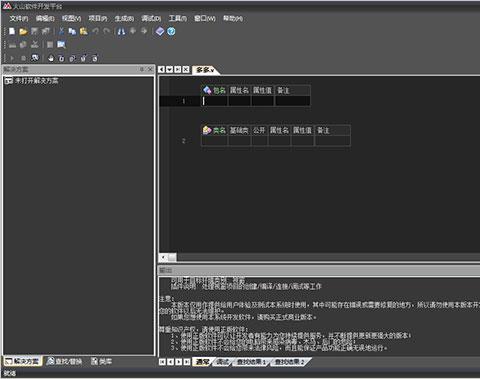The height and width of the screenshot is (379, 480).
Task: Select the 调试 output tab
Action: tap(222, 362)
